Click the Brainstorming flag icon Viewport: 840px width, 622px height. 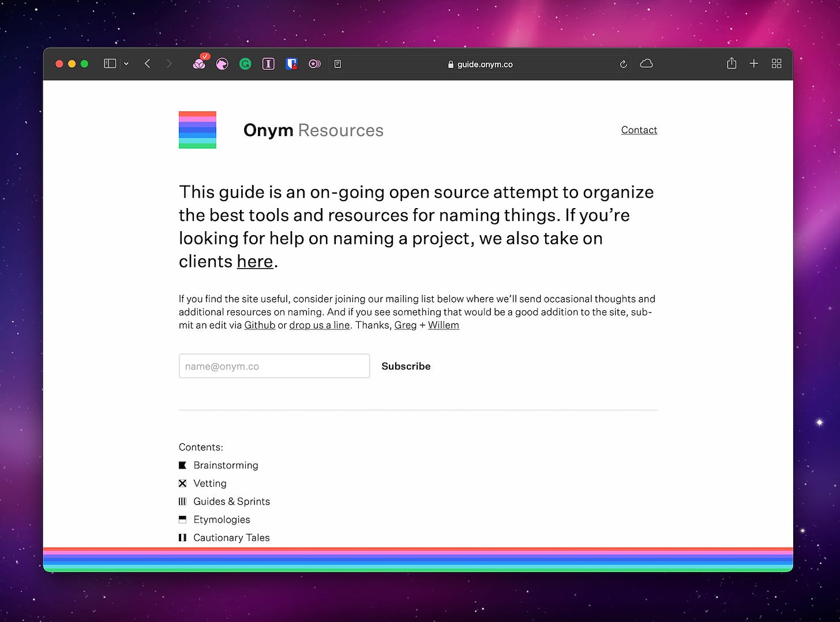pos(182,465)
